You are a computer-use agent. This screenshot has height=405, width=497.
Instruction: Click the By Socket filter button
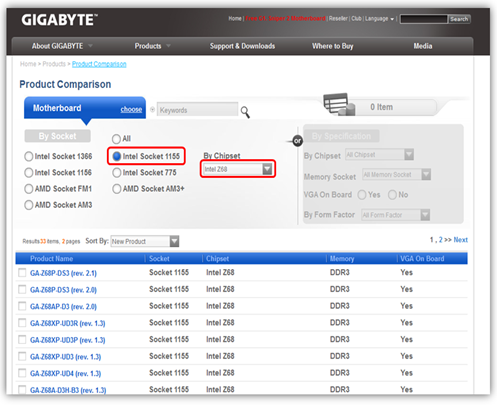point(57,136)
